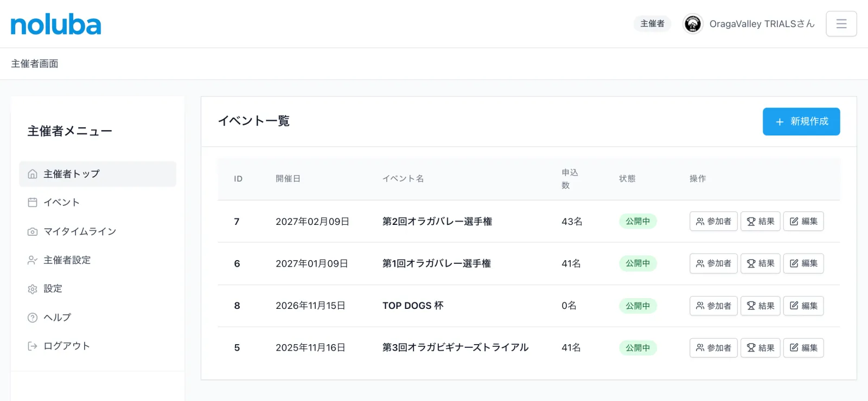View 参加者 for 第1回オラガバレー選手権
Screen dimensions: 868x401
[713, 263]
